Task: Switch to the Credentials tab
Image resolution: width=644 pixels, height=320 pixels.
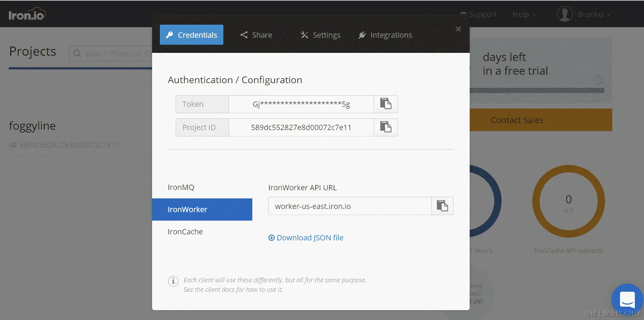Action: 192,35
